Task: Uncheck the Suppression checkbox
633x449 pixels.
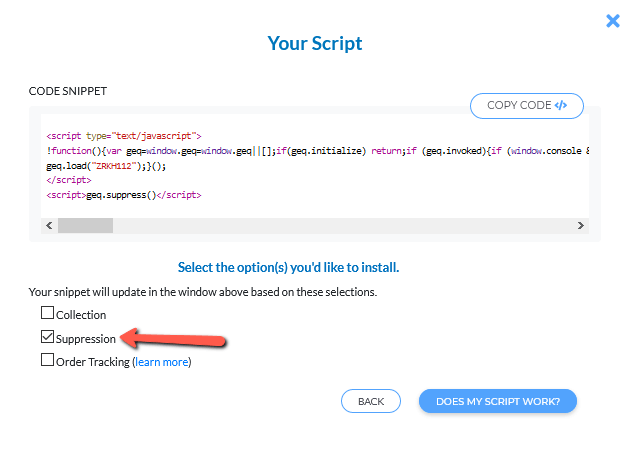Action: coord(47,336)
